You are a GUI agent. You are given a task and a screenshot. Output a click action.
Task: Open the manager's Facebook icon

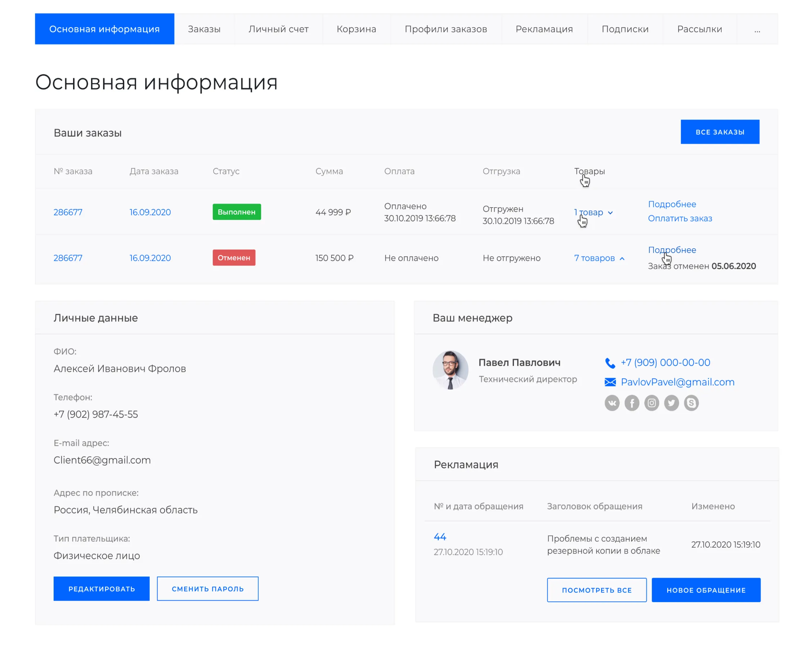[631, 403]
